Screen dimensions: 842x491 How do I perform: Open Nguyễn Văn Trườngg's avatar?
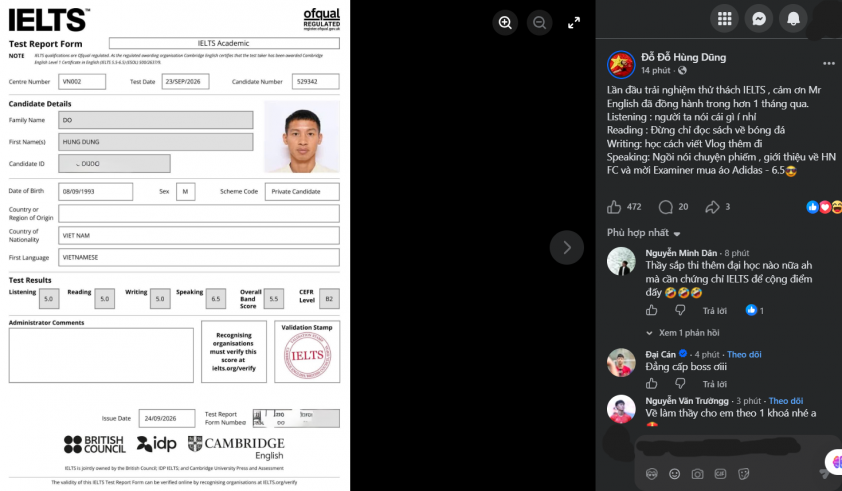point(621,409)
